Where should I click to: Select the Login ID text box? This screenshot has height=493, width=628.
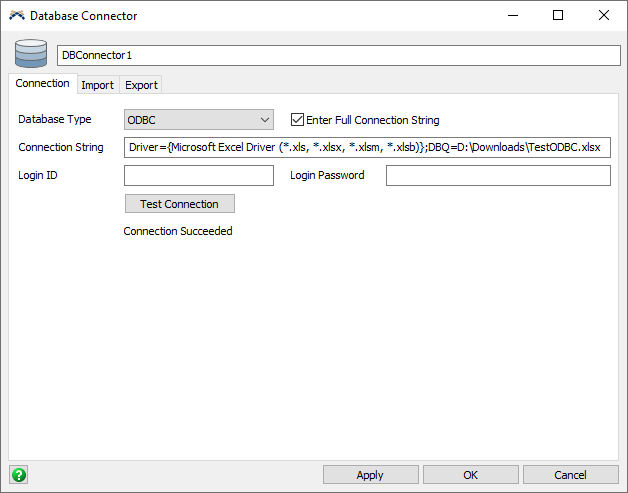coord(199,176)
